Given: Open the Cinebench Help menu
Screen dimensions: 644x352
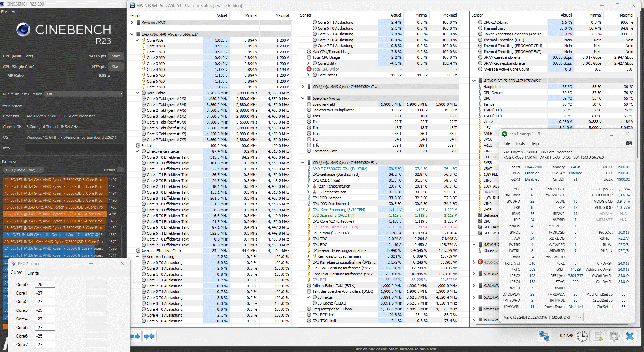Looking at the screenshot, I should (x=16, y=12).
